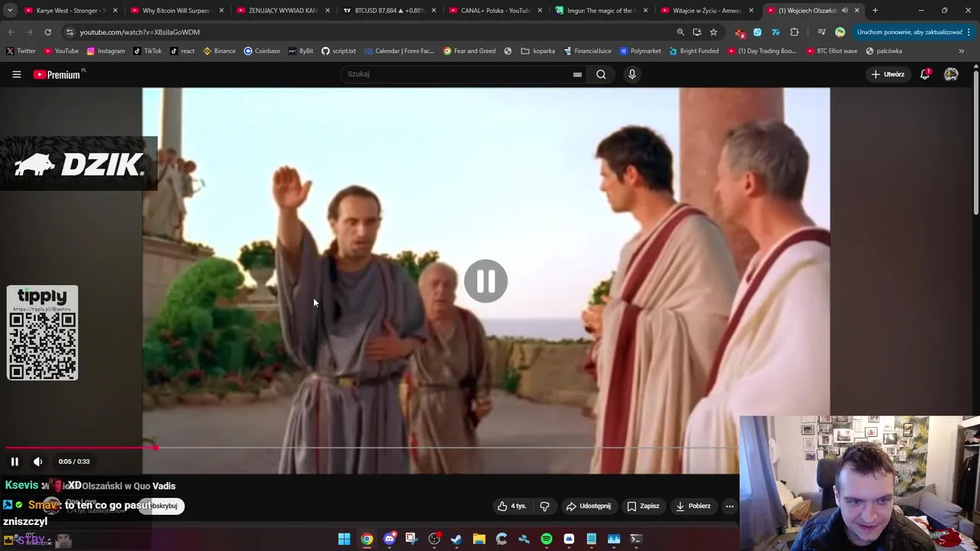Open the Notepad icon on the taskbar

tap(591, 540)
